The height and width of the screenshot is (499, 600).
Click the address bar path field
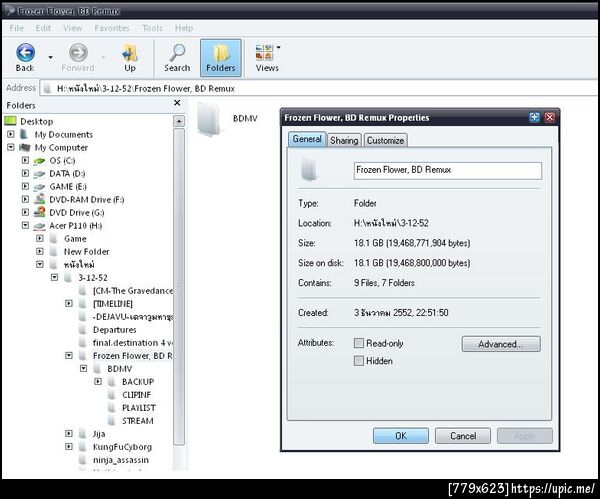[x=318, y=89]
